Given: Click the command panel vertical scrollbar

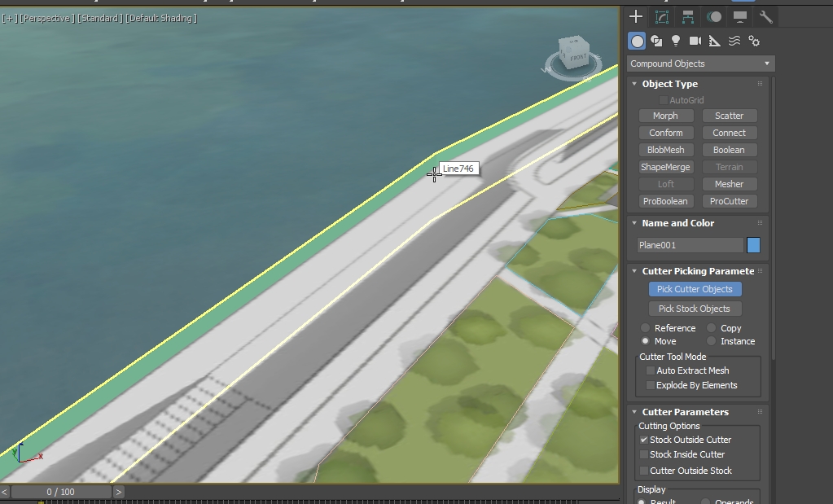Looking at the screenshot, I should point(773,217).
